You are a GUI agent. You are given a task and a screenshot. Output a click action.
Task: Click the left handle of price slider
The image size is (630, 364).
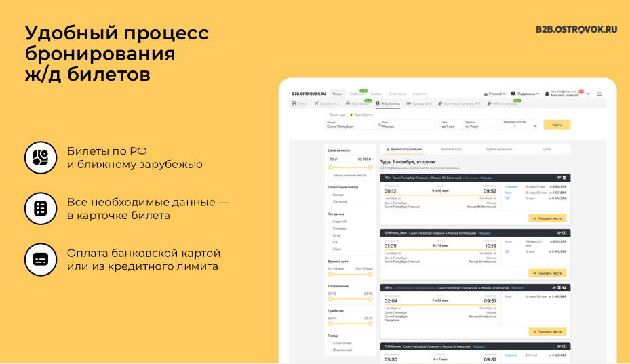[330, 168]
